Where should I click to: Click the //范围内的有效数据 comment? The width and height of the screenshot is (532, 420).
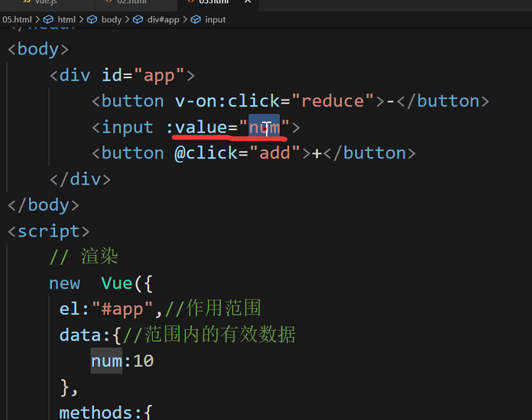(x=209, y=335)
